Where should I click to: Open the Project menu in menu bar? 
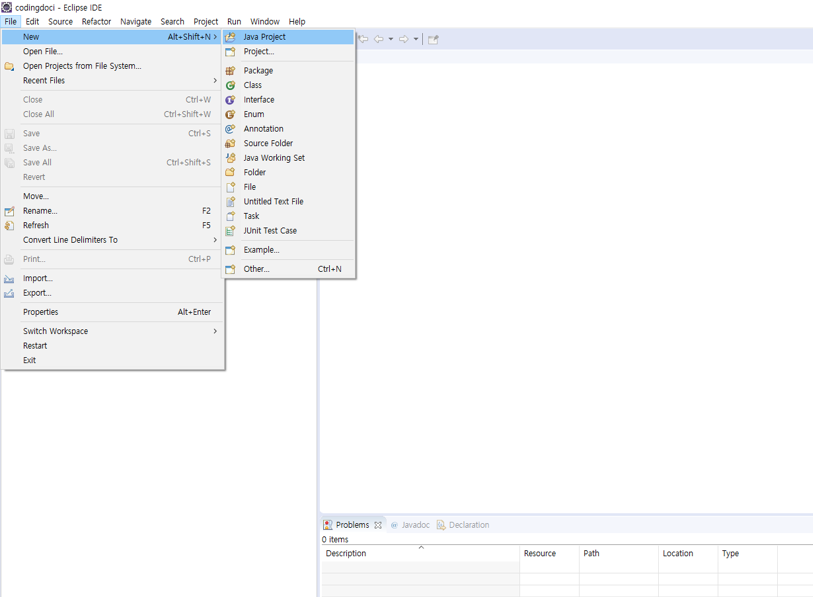(206, 21)
